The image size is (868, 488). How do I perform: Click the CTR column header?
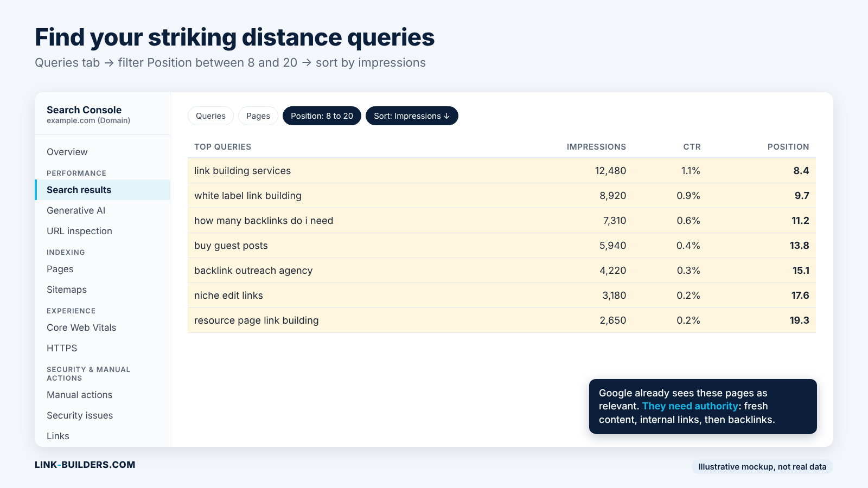pos(692,147)
